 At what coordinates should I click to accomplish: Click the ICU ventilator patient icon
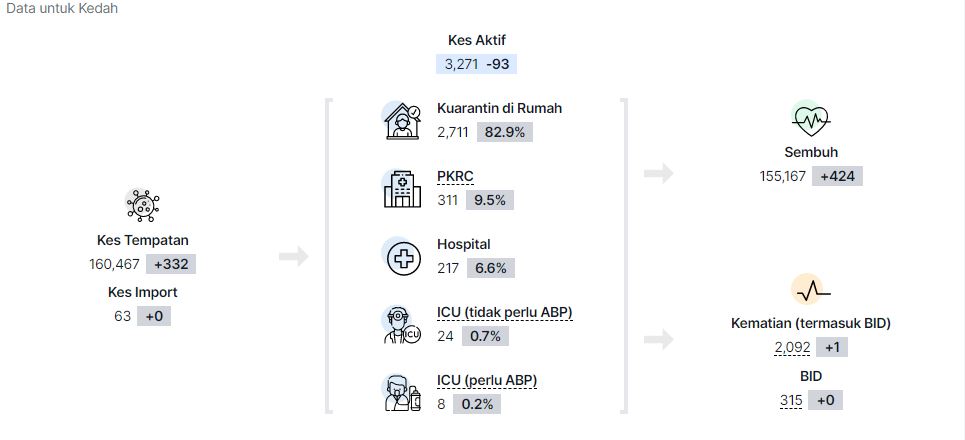pyautogui.click(x=402, y=393)
